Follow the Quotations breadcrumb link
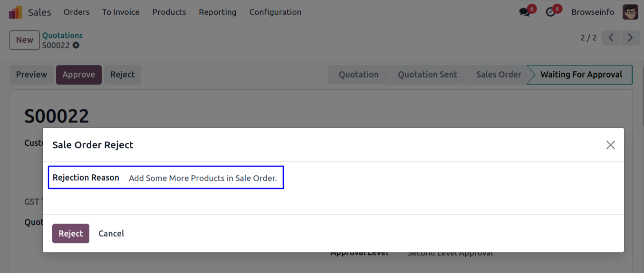644x273 pixels. pyautogui.click(x=62, y=35)
